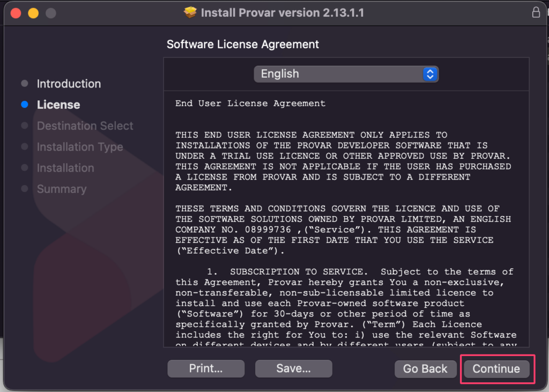The width and height of the screenshot is (549, 392).
Task: Continue past the license agreement
Action: (x=496, y=369)
